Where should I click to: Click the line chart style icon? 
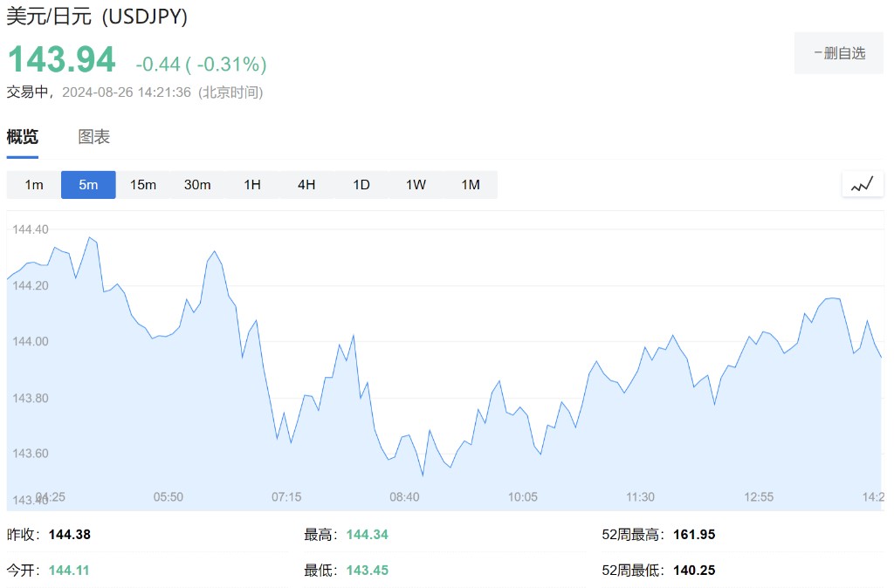coord(863,184)
